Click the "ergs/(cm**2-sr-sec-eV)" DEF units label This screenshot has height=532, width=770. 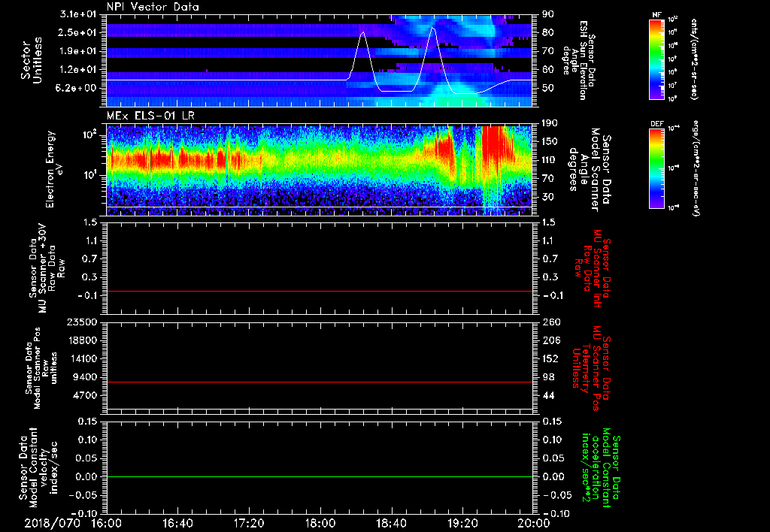[695, 168]
